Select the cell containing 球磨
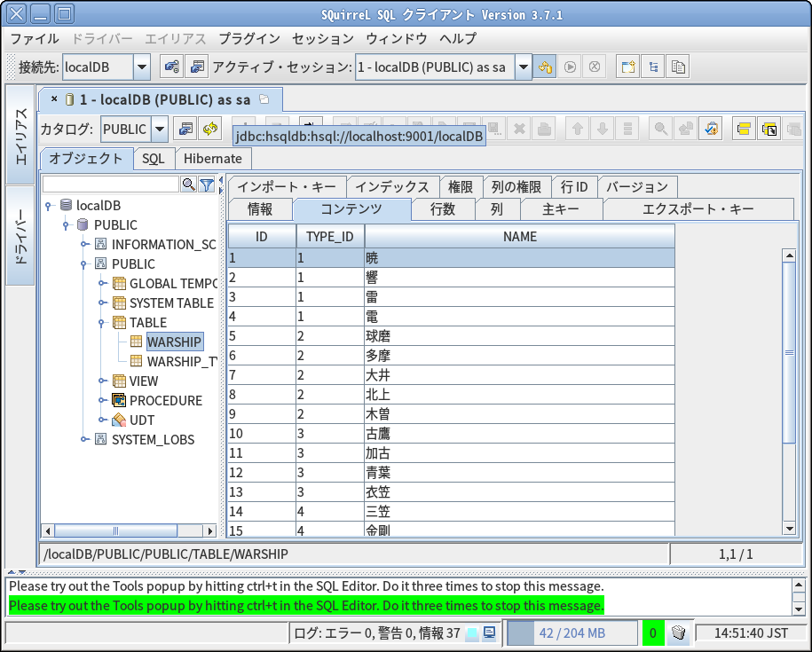The width and height of the screenshot is (812, 652). pyautogui.click(x=519, y=336)
